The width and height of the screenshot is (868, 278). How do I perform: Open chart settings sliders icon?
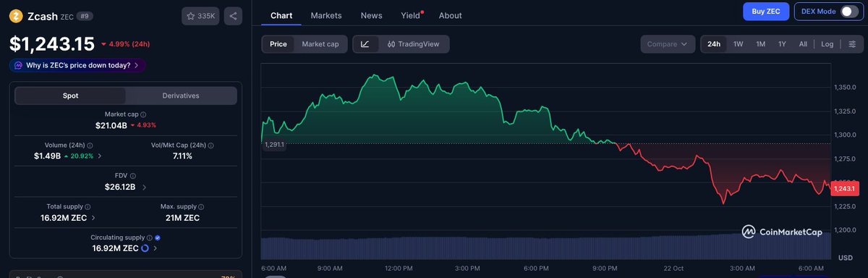click(852, 44)
